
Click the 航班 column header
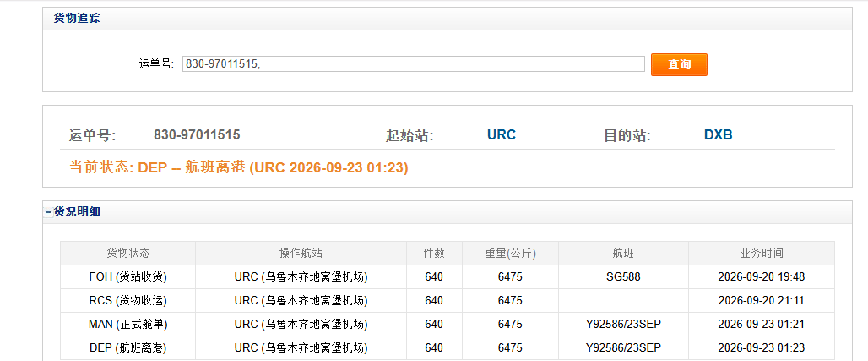(623, 254)
